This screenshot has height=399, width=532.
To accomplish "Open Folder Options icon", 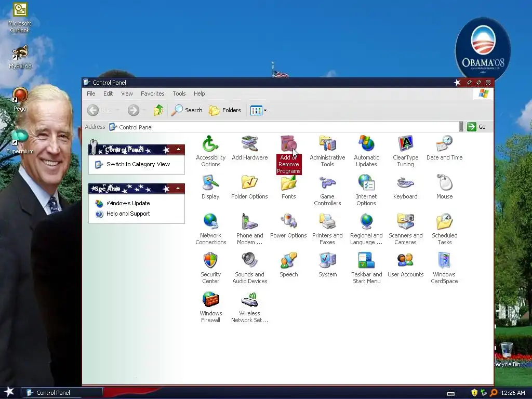I will (x=250, y=187).
